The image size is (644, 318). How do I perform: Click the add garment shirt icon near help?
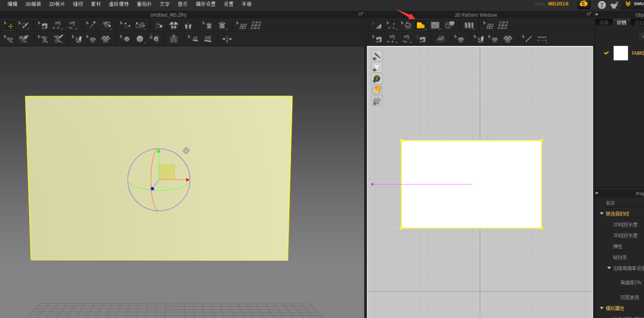[x=614, y=5]
